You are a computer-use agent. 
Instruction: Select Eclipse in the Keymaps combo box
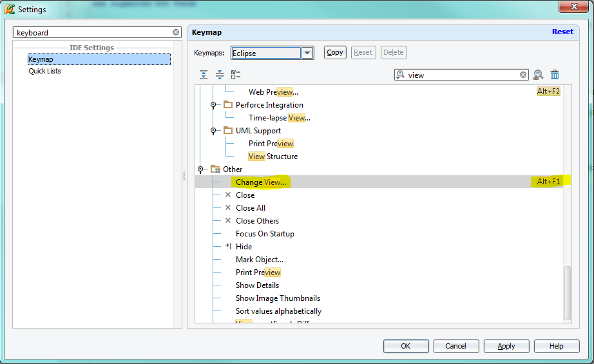point(266,53)
